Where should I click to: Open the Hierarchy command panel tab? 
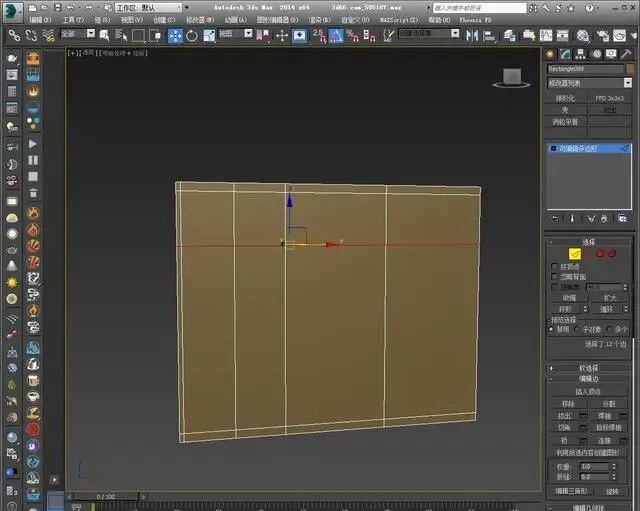tap(580, 54)
